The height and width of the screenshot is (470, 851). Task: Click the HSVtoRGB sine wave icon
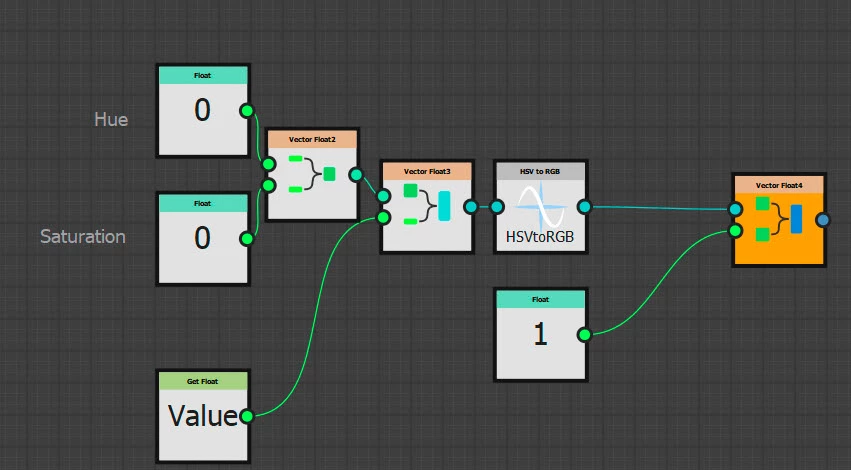pos(540,206)
